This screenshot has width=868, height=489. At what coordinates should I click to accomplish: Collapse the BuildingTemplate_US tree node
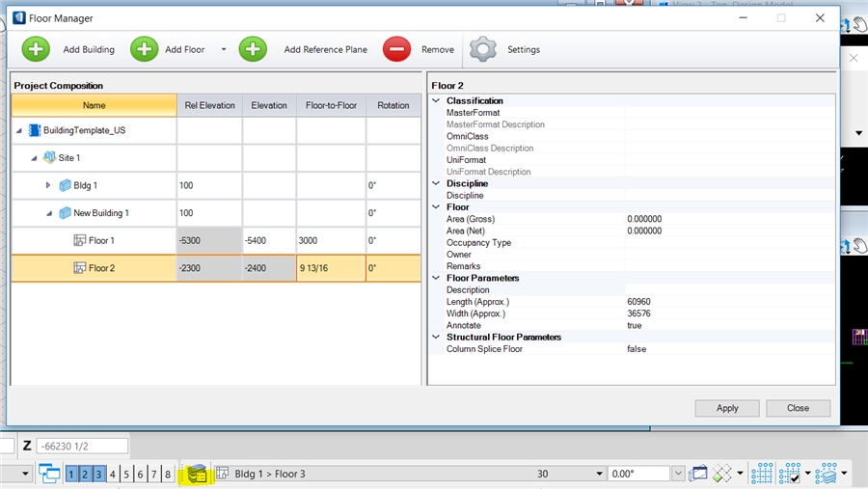19,131
